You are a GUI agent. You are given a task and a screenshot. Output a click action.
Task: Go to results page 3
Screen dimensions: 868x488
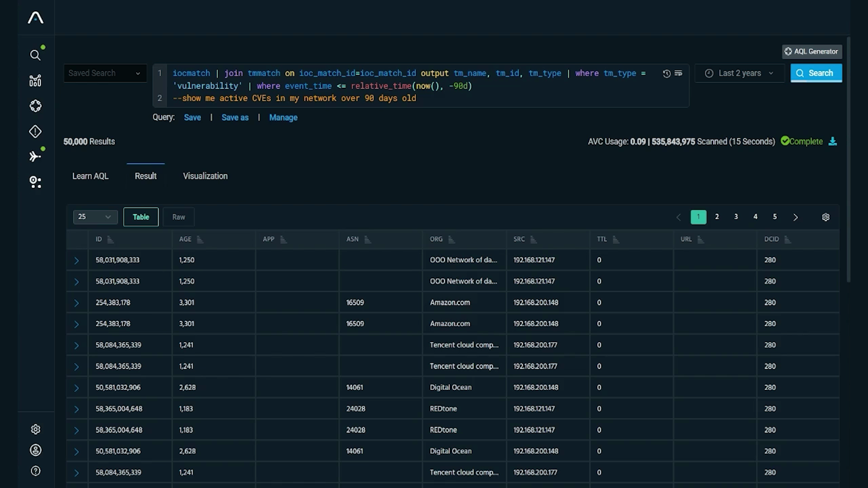click(736, 217)
